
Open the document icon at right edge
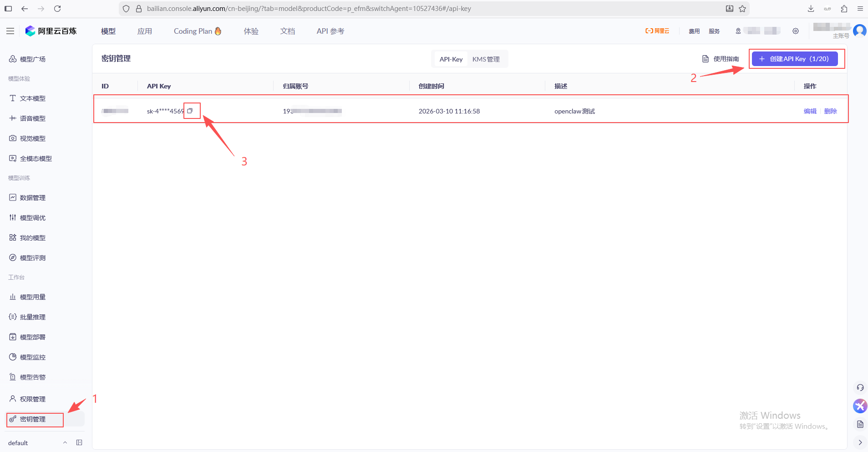(860, 424)
